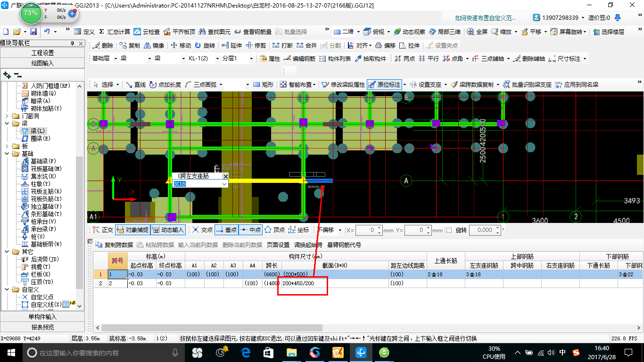Open 查看钢筋量 rebar quantity viewer
Image resolution: width=644 pixels, height=362 pixels.
[x=253, y=32]
